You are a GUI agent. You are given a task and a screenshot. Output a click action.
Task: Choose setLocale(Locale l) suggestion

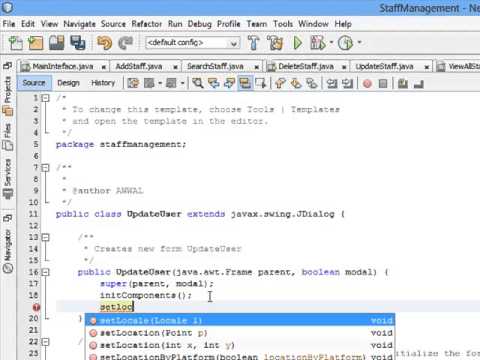[240, 320]
